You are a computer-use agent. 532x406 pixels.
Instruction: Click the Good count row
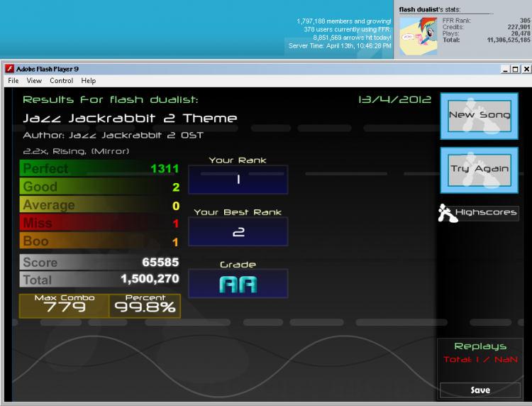[x=100, y=187]
